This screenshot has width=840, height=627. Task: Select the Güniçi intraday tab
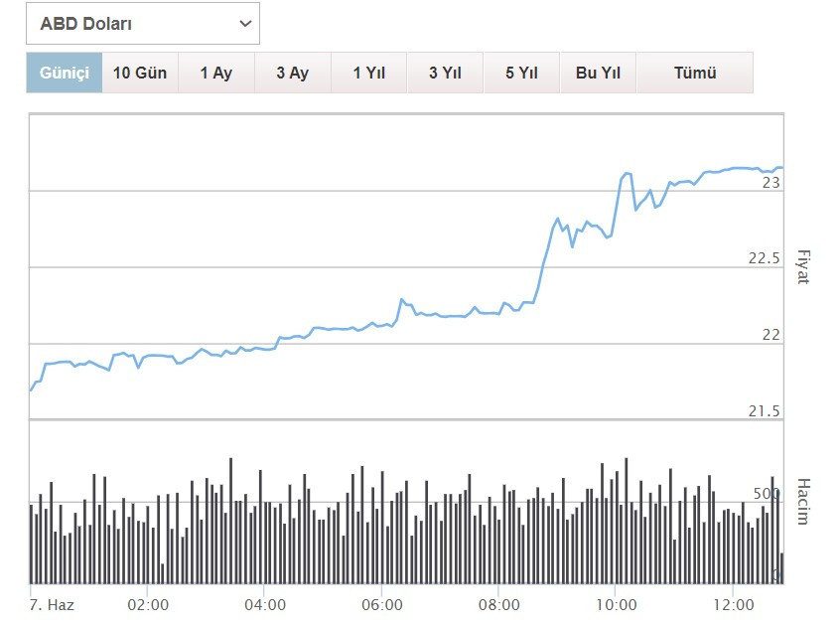click(x=65, y=73)
